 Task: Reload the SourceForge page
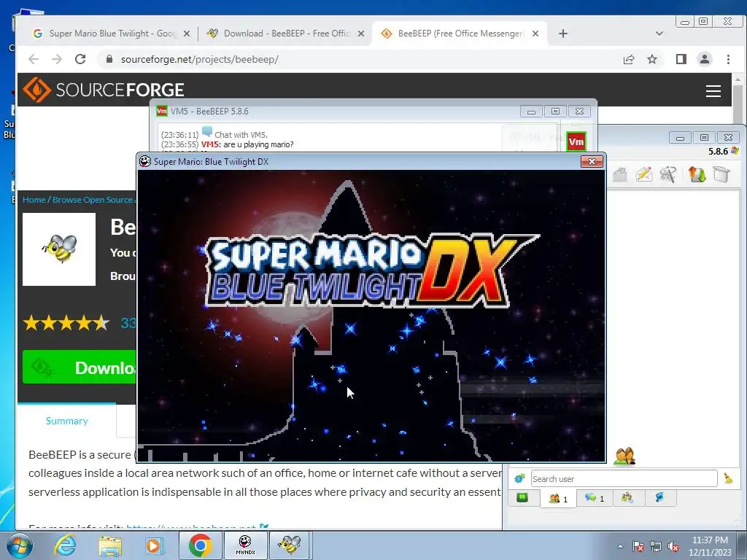(x=80, y=59)
